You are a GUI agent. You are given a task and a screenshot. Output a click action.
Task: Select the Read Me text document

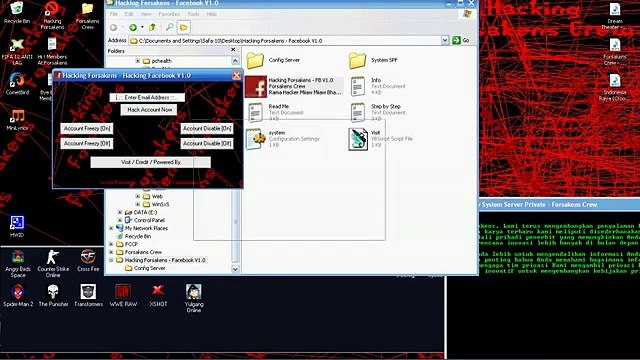(276, 113)
